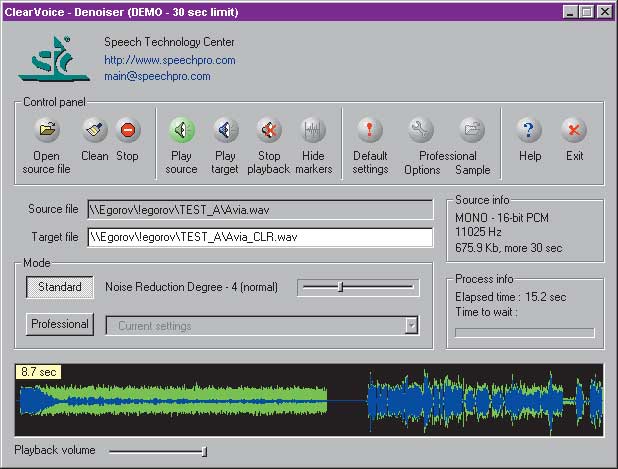Click '675.9 Kb, more 30 sec' text
Screen dimensions: 618x469
point(508,248)
